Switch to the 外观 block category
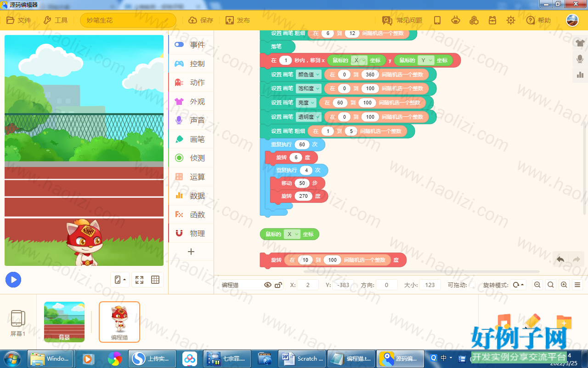588x368 pixels. (x=192, y=101)
